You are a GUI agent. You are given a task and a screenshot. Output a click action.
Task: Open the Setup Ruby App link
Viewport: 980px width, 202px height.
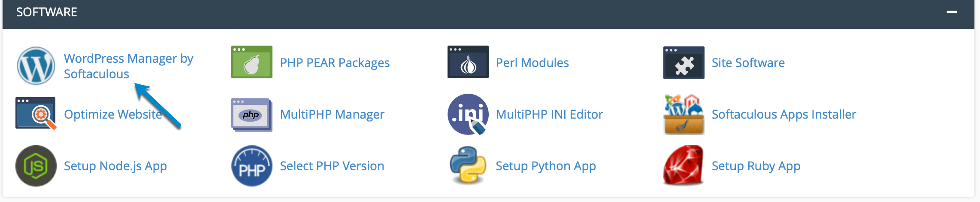(756, 166)
